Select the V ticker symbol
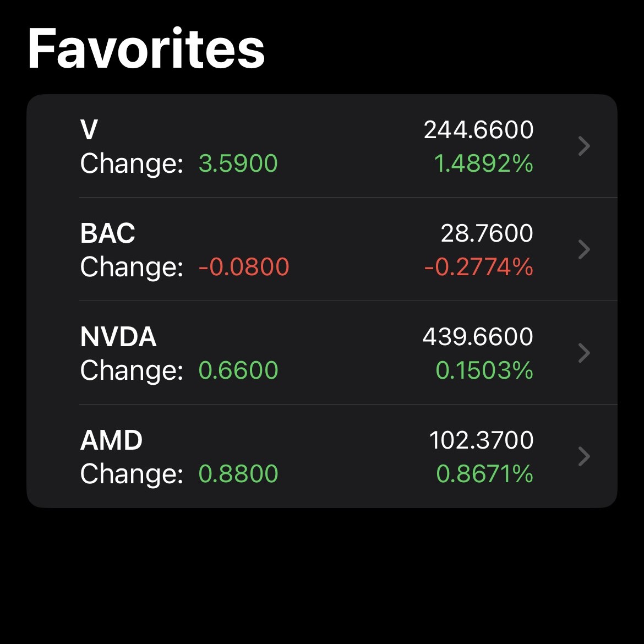644x644 pixels. 89,130
